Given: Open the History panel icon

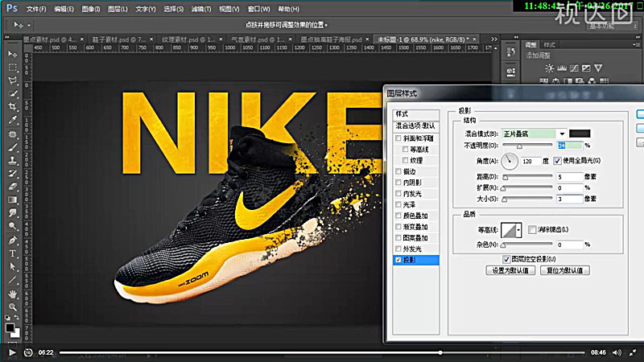Looking at the screenshot, I should 511,51.
